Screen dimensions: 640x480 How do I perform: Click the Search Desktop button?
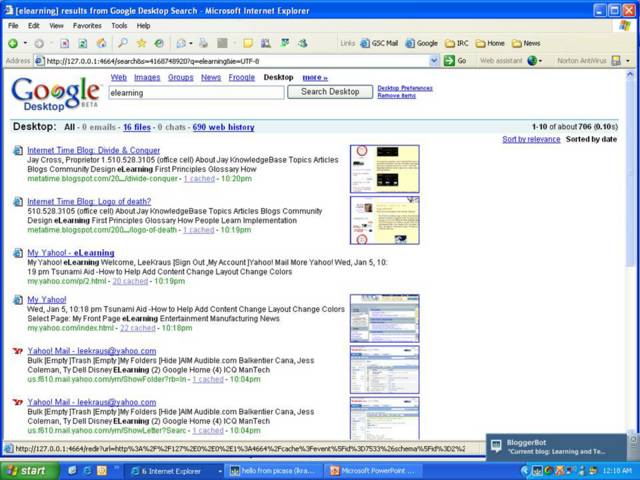pos(330,92)
